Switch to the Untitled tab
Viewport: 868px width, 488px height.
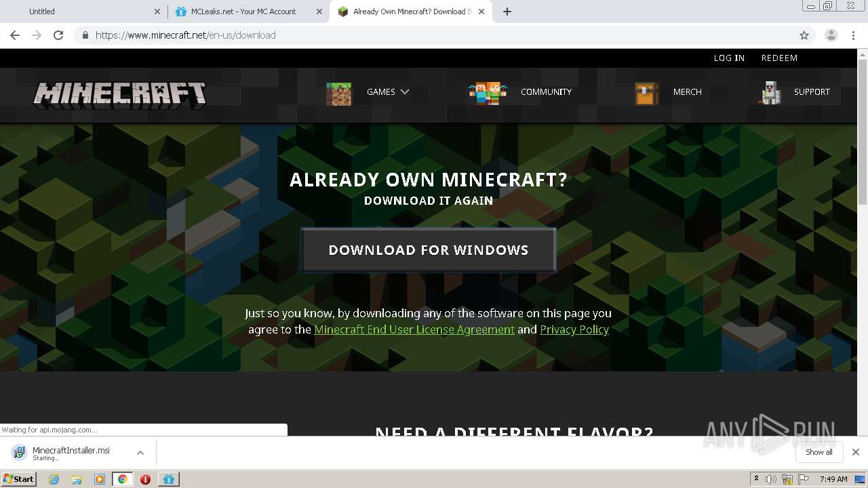pyautogui.click(x=85, y=12)
